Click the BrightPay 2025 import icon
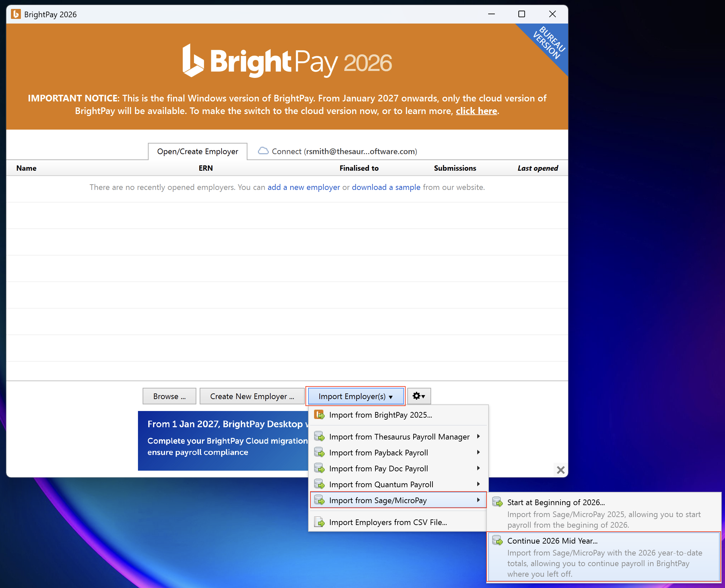The image size is (725, 588). [x=319, y=415]
